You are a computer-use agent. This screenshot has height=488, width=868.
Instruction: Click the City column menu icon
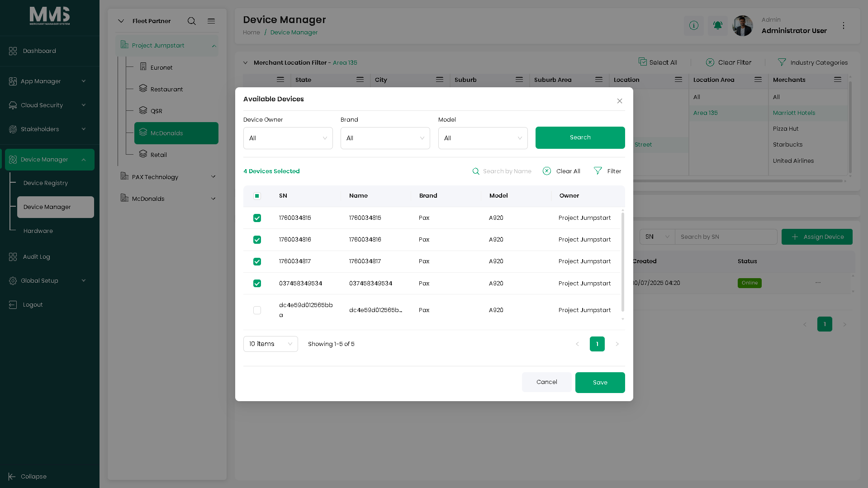[440, 80]
